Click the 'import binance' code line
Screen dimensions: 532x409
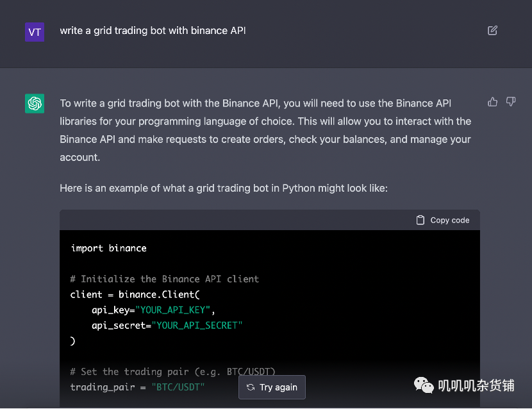coord(108,248)
